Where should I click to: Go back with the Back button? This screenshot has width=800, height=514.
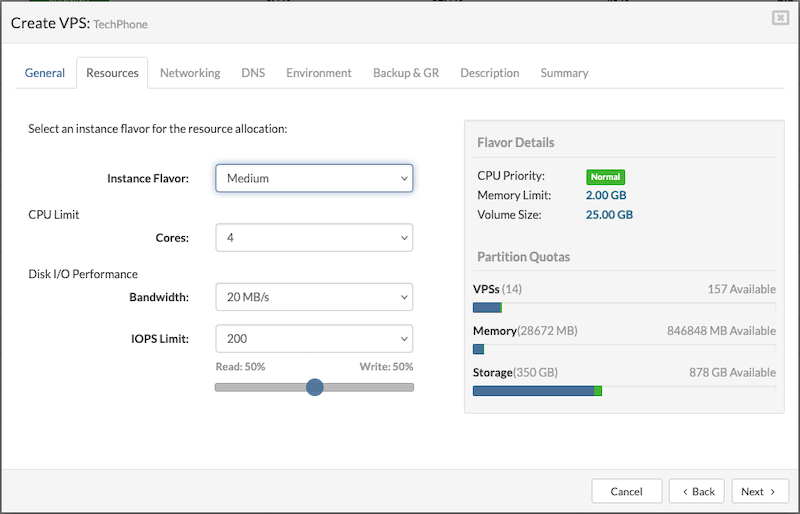(696, 491)
